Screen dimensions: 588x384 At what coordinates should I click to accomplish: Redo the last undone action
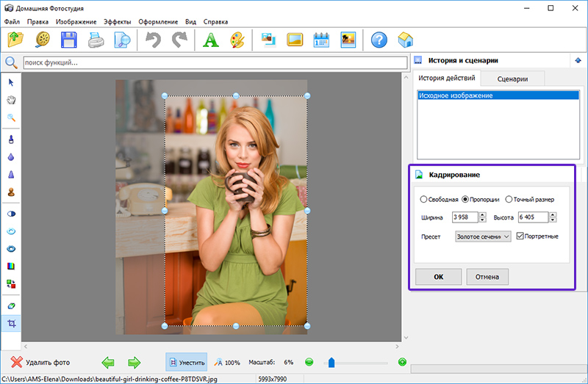click(179, 40)
